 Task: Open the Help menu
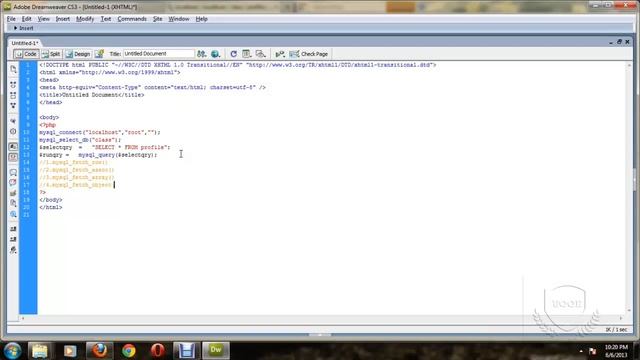coord(201,19)
